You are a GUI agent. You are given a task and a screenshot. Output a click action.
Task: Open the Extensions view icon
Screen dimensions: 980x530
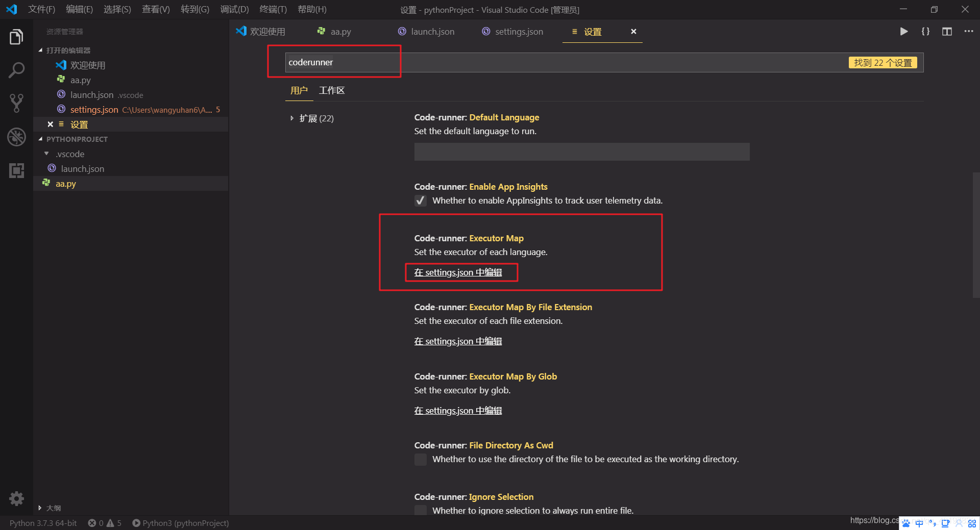[x=16, y=170]
